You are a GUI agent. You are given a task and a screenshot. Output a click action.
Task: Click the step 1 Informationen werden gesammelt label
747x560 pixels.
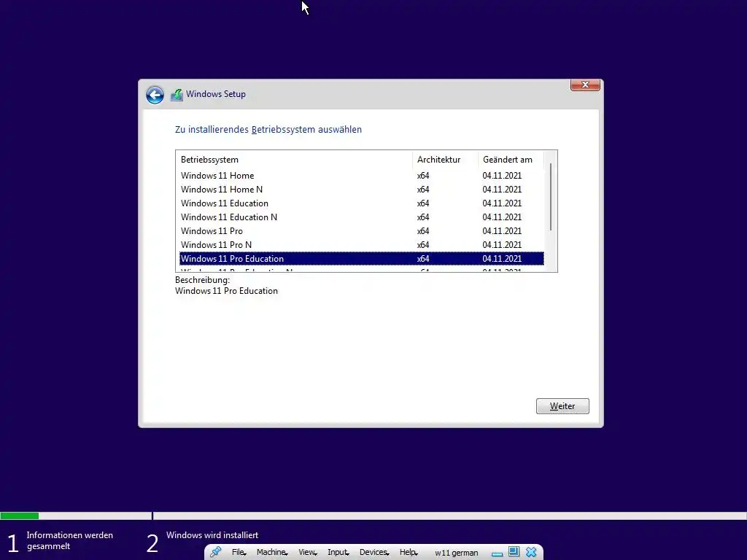click(70, 541)
